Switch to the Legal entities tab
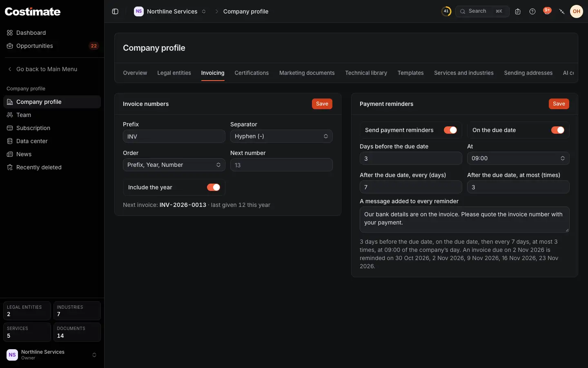Viewport: 588px width, 368px height. pyautogui.click(x=174, y=73)
